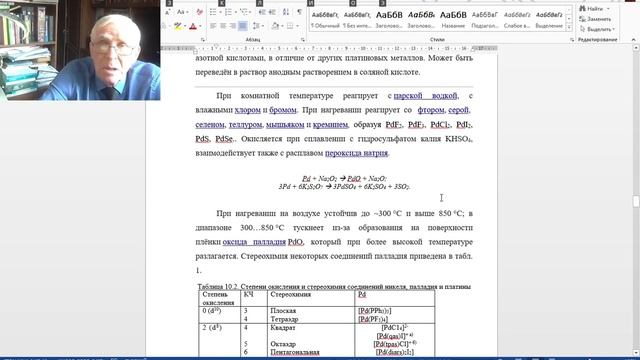The width and height of the screenshot is (640, 360).
Task: Select the 'Обычный' style
Action: (x=325, y=19)
